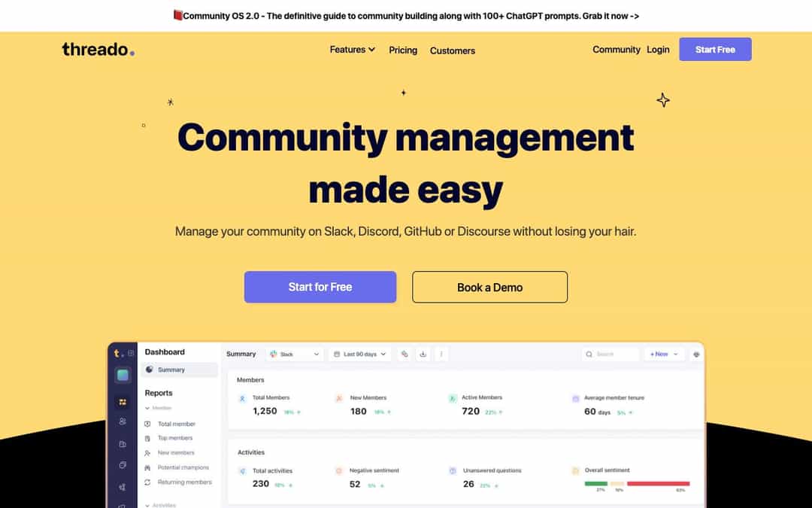Click the Top members report icon
The height and width of the screenshot is (508, 812).
(x=147, y=438)
